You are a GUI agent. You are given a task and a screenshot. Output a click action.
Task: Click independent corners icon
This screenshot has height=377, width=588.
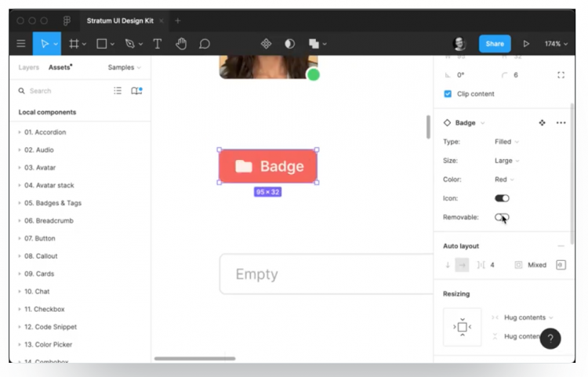click(561, 75)
